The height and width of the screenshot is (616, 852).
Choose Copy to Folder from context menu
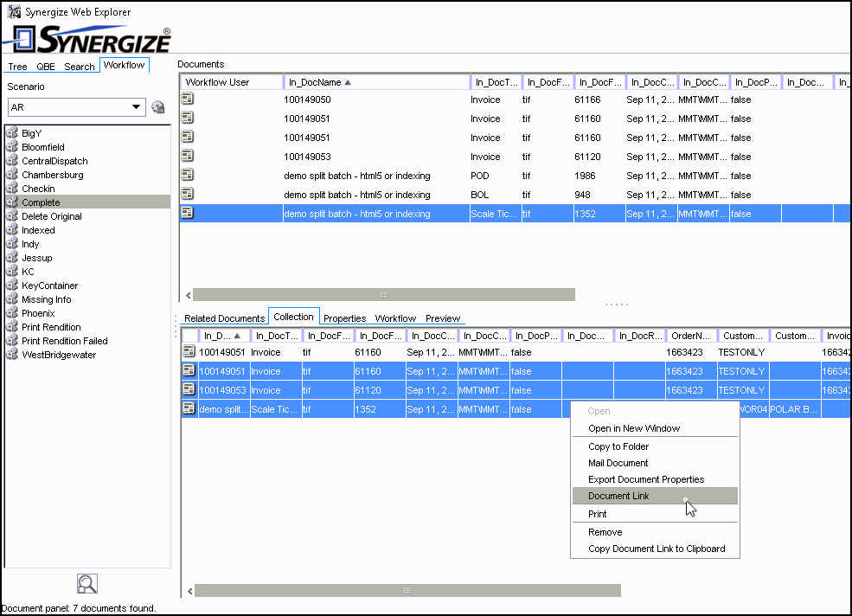656,446
